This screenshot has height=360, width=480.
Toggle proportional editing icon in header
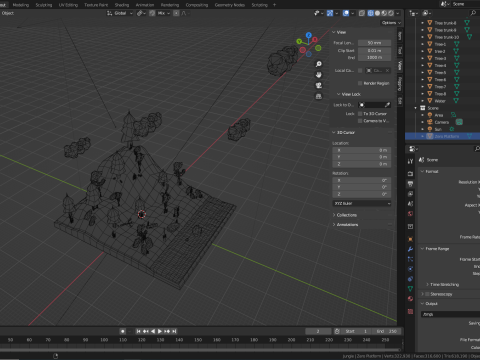coord(176,13)
